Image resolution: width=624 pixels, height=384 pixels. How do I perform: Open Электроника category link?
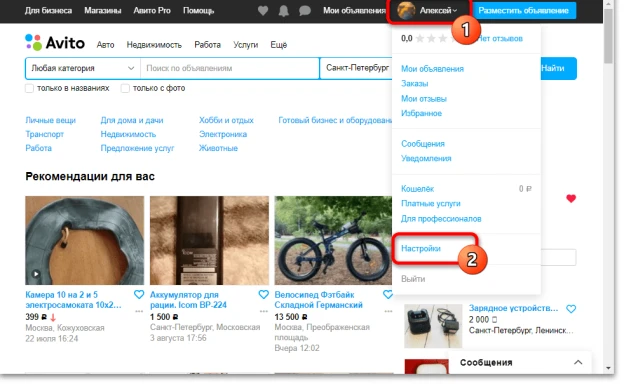tap(223, 134)
